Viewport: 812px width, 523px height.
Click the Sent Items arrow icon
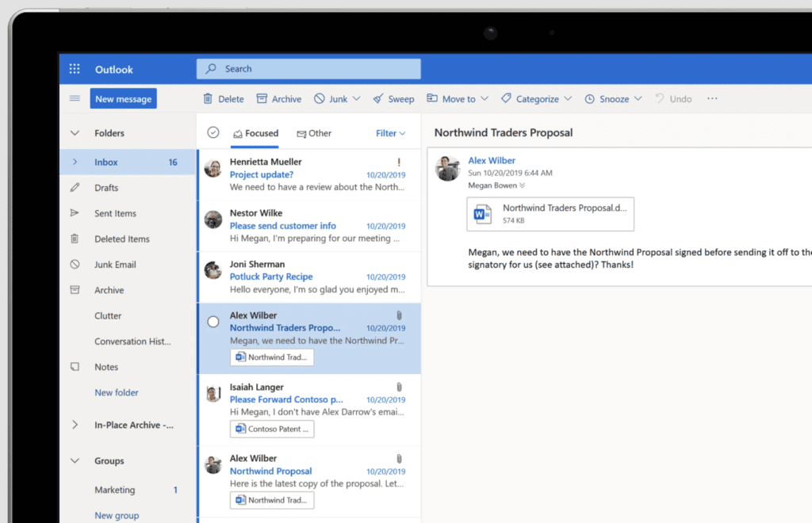click(75, 212)
